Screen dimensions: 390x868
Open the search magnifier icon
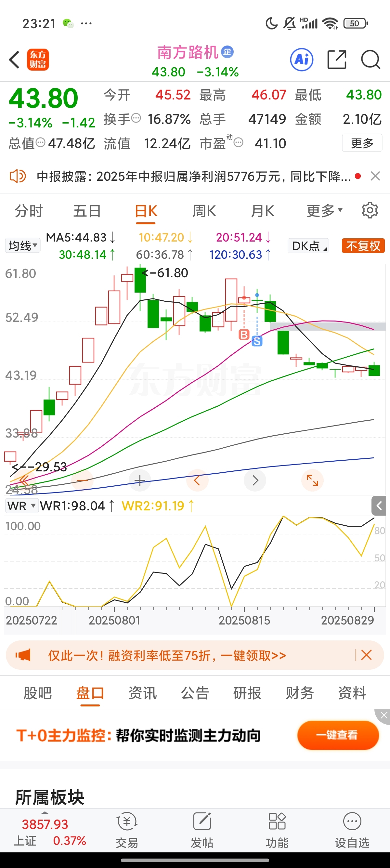click(x=370, y=59)
